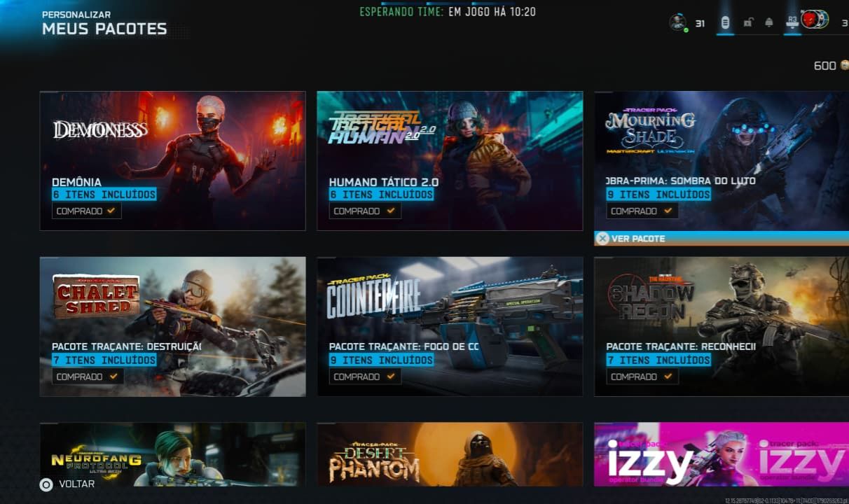Click '7 Itens Incluídos' under Pacote Traçante: Destruição
This screenshot has width=849, height=504.
tap(104, 360)
